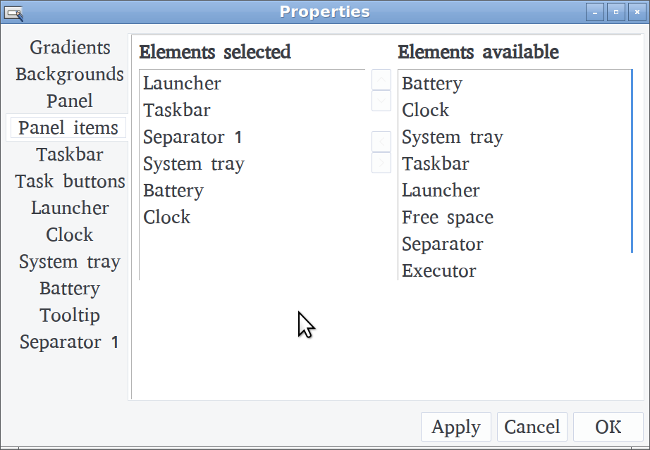This screenshot has height=450, width=650.
Task: Open the window menu icon in title bar
Action: [x=14, y=12]
